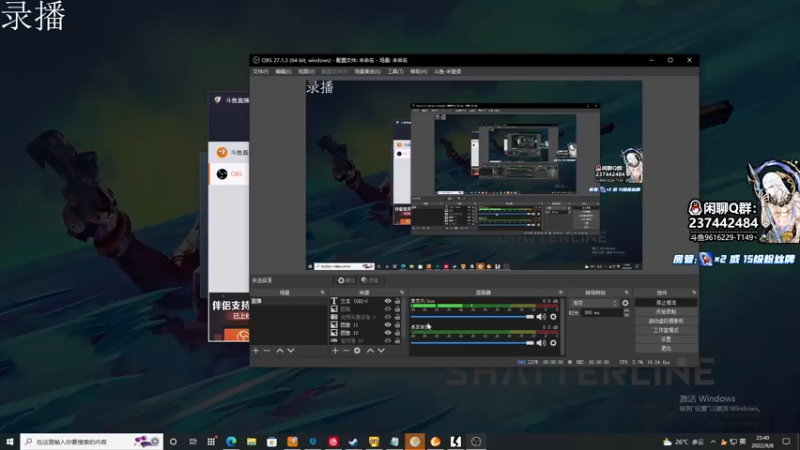Open the Windows notification center
800x450 pixels.
pos(786,441)
